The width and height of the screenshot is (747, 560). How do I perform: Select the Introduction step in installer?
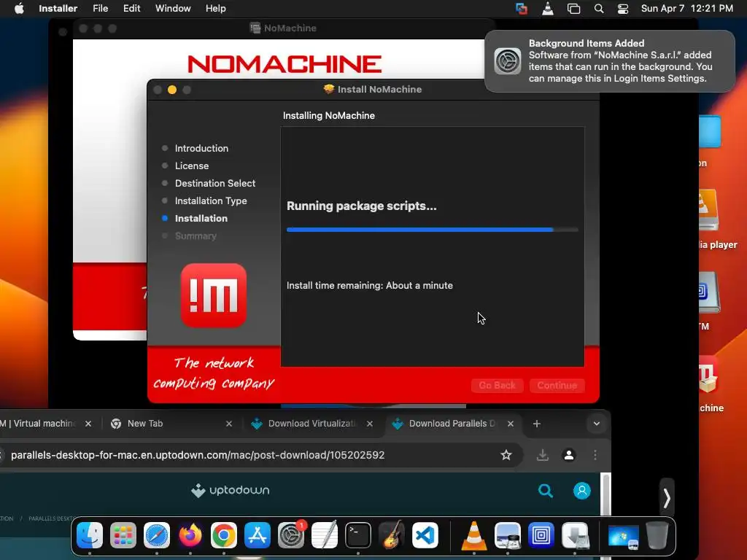tap(201, 148)
